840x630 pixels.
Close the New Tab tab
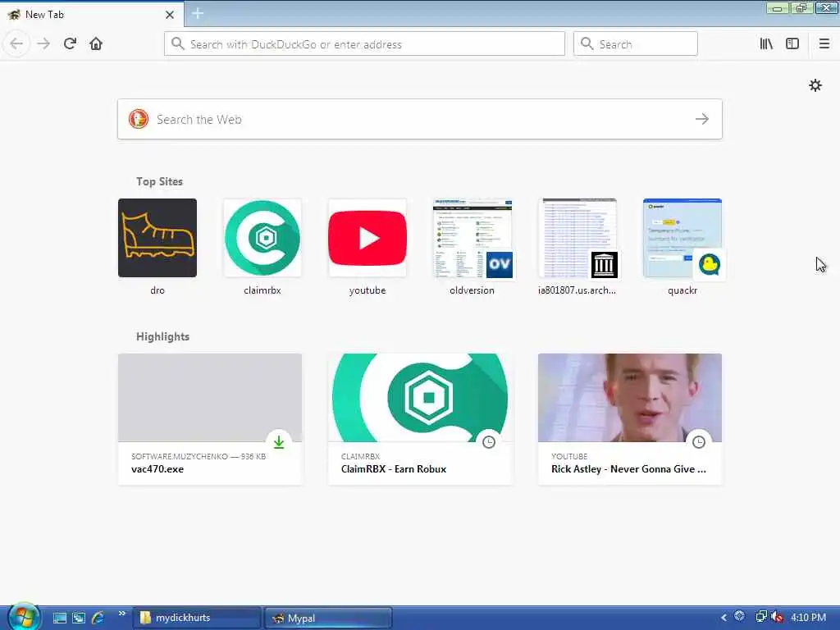[170, 15]
